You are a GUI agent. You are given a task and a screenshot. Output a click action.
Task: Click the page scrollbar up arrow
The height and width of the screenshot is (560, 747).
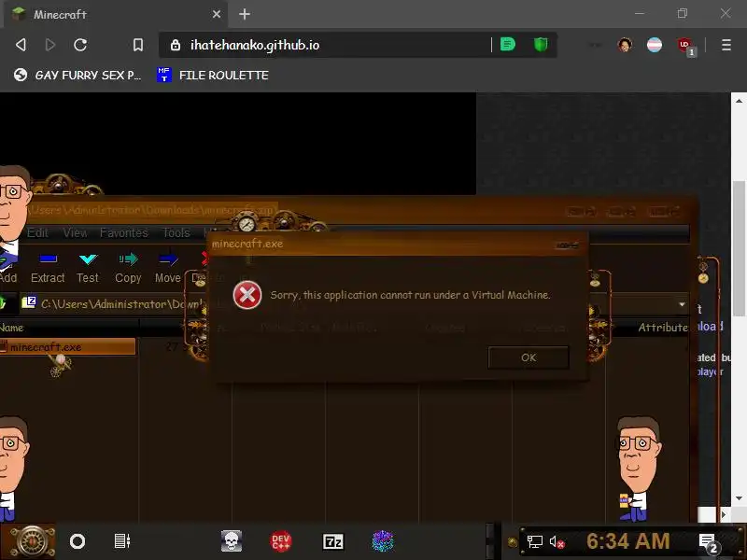click(x=739, y=101)
